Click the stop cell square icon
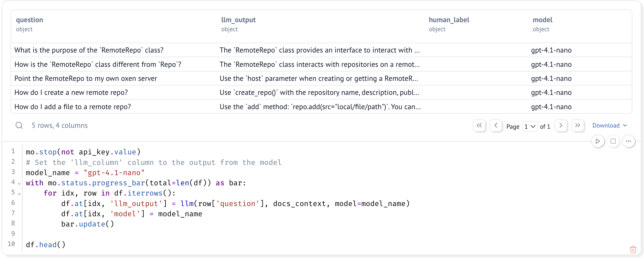Image resolution: width=644 pixels, height=258 pixels. pos(613,141)
